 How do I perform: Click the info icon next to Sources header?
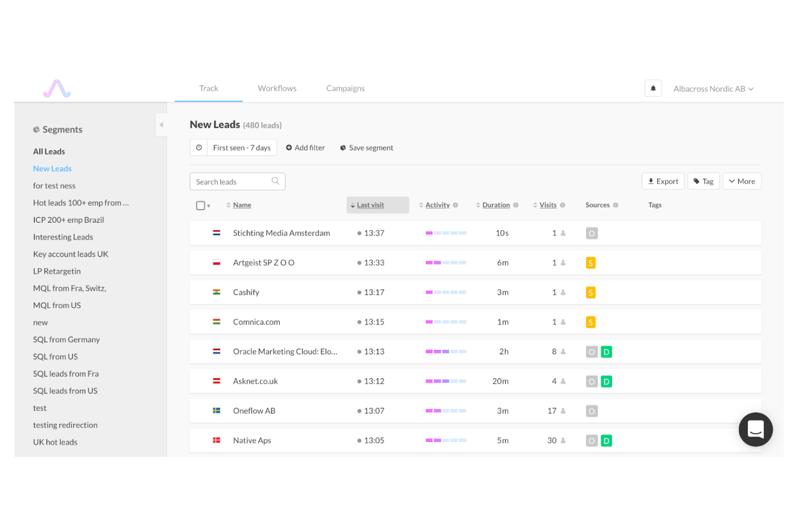616,205
